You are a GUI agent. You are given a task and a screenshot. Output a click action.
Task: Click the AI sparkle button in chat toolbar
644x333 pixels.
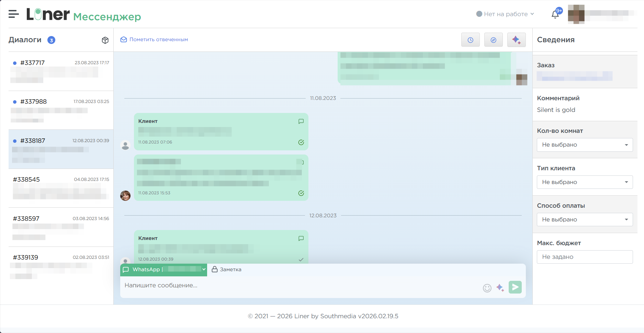516,40
